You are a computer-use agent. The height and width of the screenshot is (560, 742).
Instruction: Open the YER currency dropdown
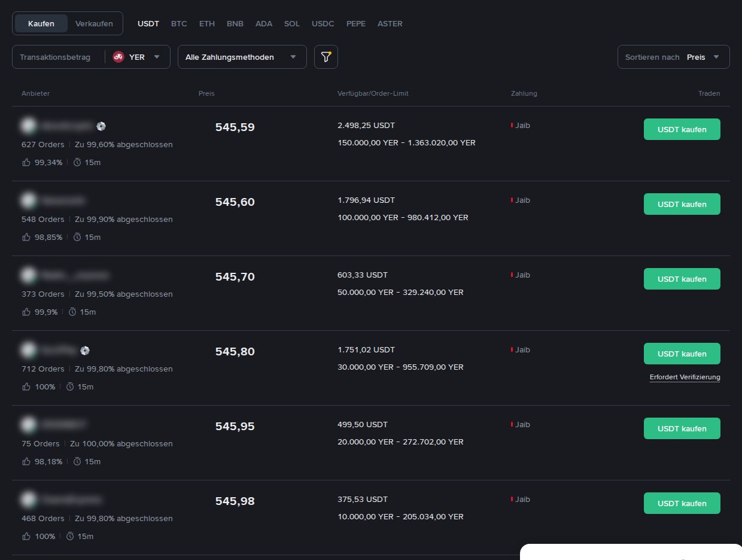137,57
